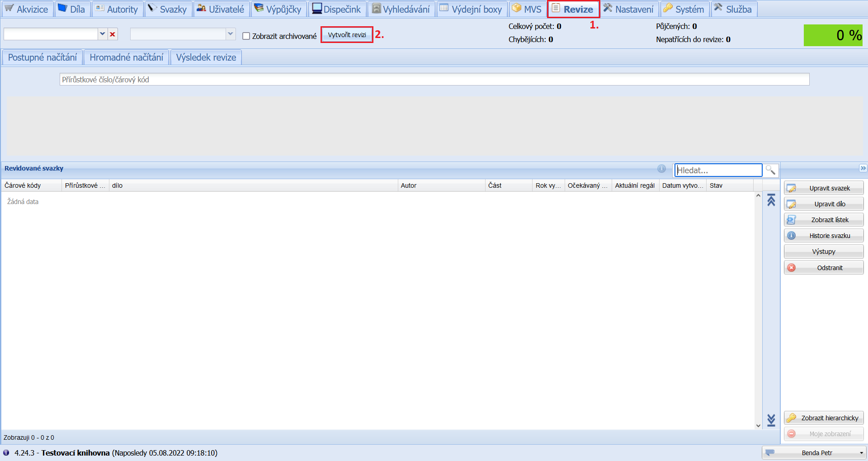Click Upravit svazek button
The height and width of the screenshot is (461, 868).
[x=824, y=188]
